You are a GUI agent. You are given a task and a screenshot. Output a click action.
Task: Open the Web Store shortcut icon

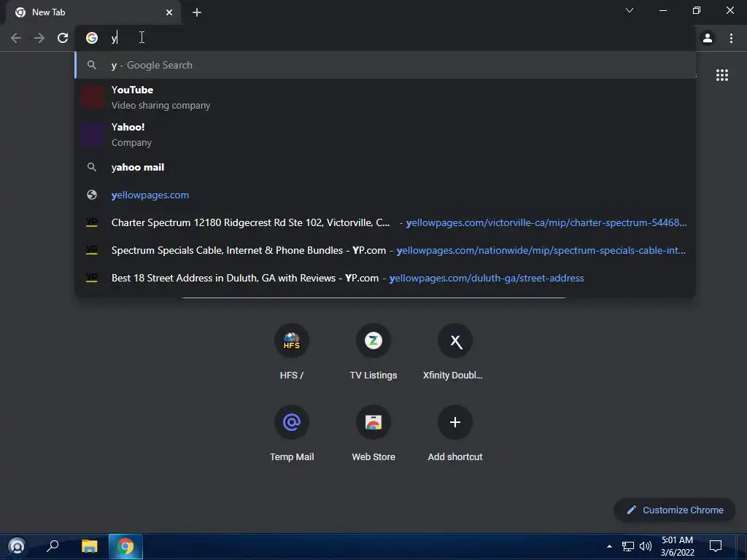[x=373, y=422]
